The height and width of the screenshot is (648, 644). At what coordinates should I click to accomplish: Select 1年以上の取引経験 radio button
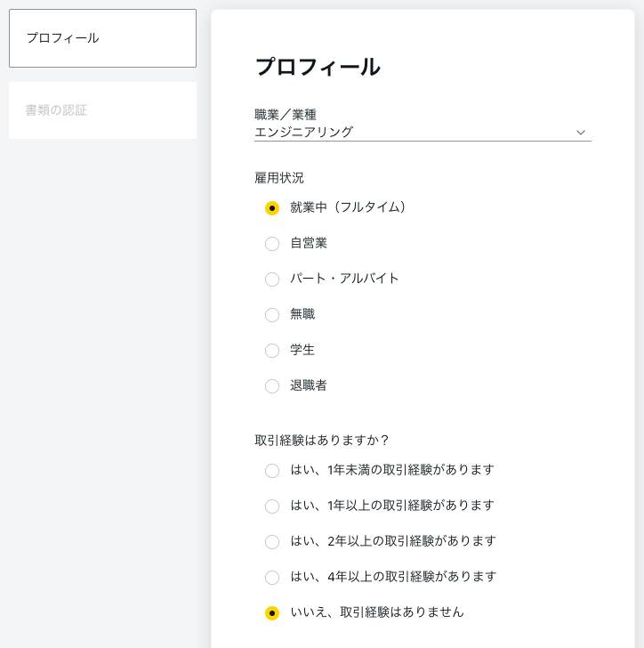[272, 506]
